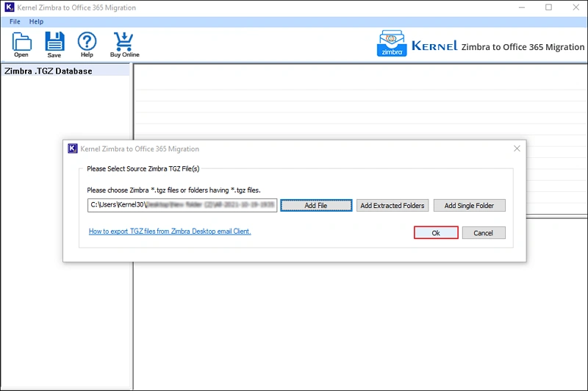The image size is (588, 391).
Task: Dismiss the dialog with Cancel button
Action: [x=484, y=233]
